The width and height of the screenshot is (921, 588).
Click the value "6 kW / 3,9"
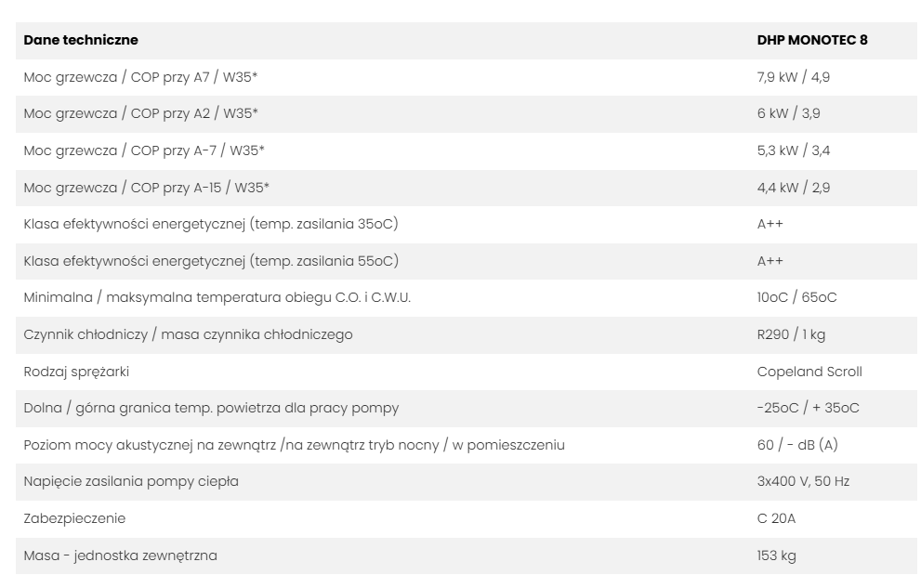tap(789, 114)
